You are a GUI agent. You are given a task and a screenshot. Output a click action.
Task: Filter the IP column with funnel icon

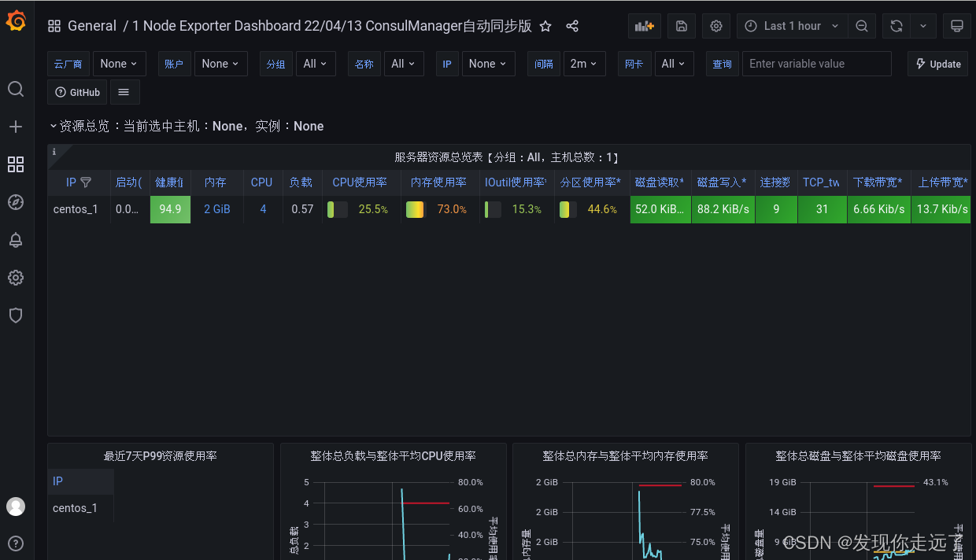point(86,182)
